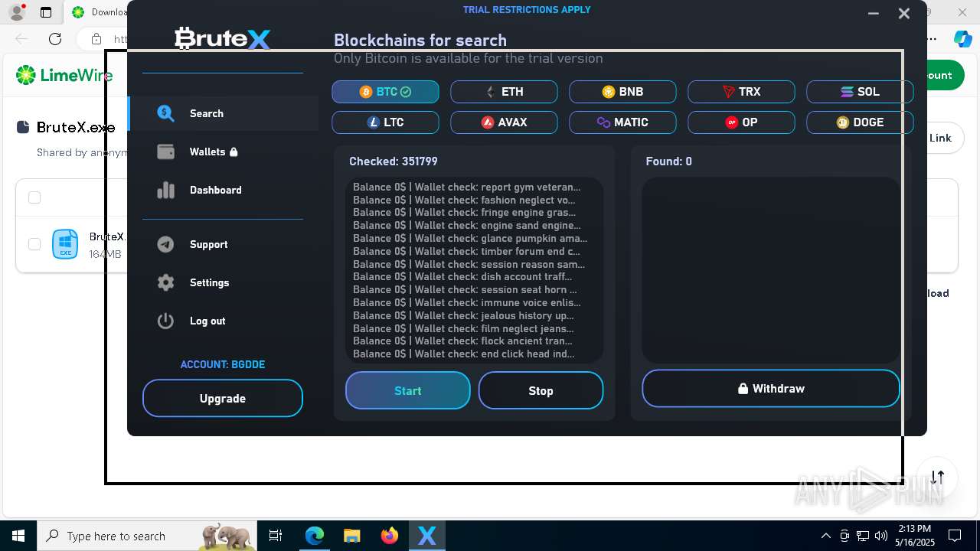
Task: Click the BruteX taskbar icon
Action: click(x=426, y=536)
